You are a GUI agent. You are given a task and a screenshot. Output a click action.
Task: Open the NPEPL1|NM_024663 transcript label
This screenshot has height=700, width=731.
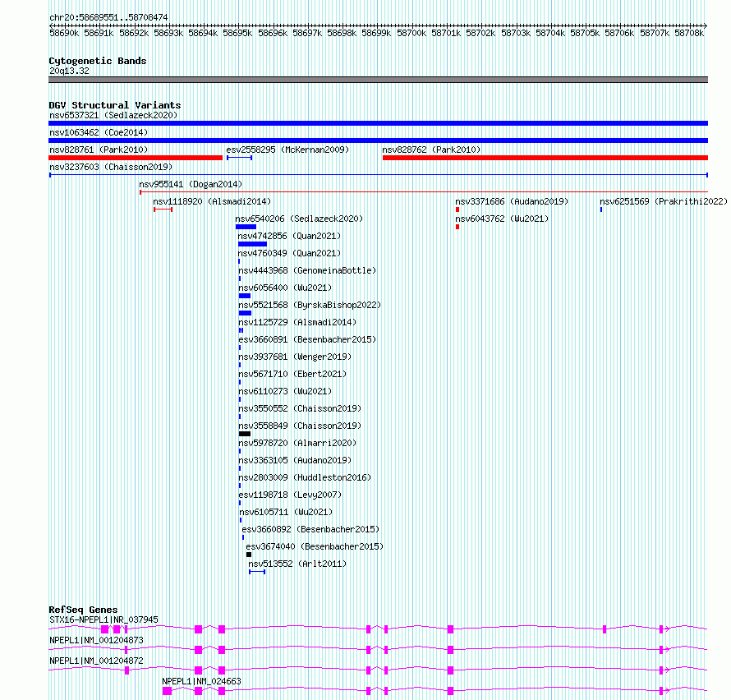(x=201, y=681)
